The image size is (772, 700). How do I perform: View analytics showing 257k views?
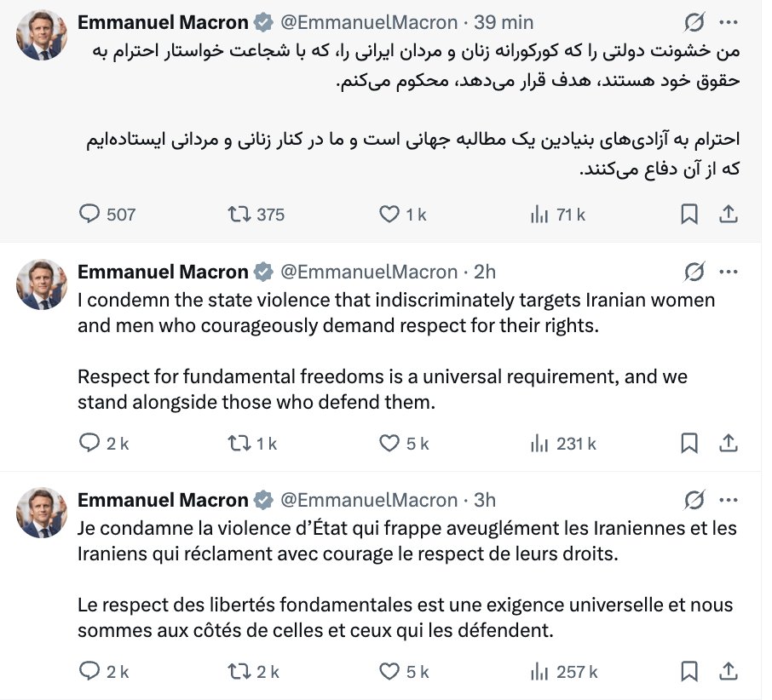coord(539,671)
